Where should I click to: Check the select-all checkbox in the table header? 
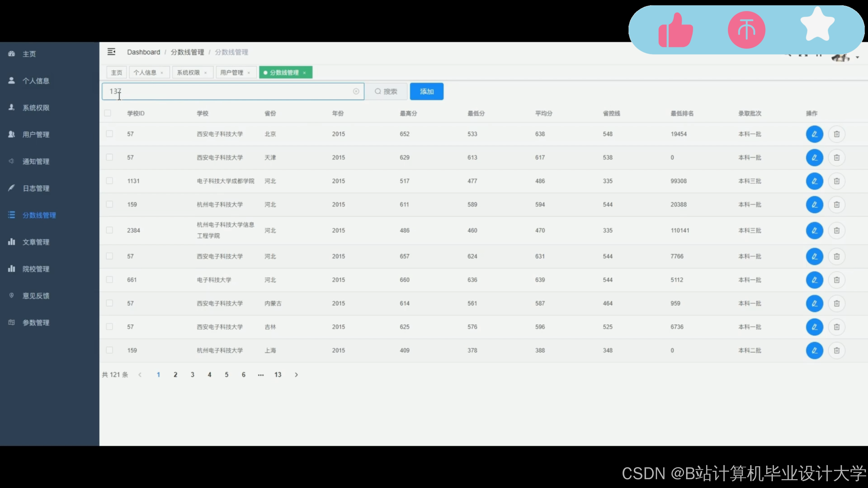[x=108, y=113]
